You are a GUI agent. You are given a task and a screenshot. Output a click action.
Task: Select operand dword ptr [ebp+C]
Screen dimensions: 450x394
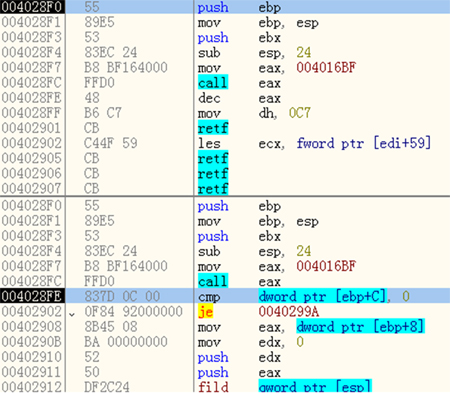click(322, 296)
